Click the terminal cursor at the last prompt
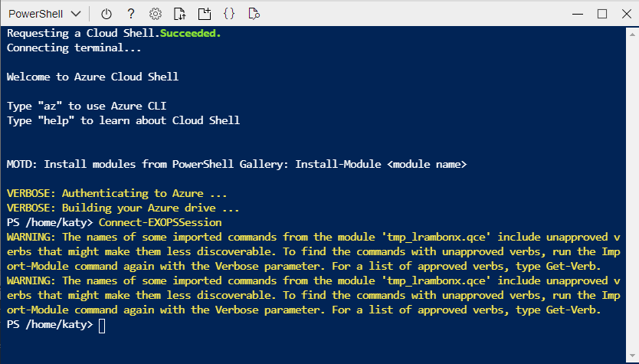The height and width of the screenshot is (364, 639). coord(103,326)
